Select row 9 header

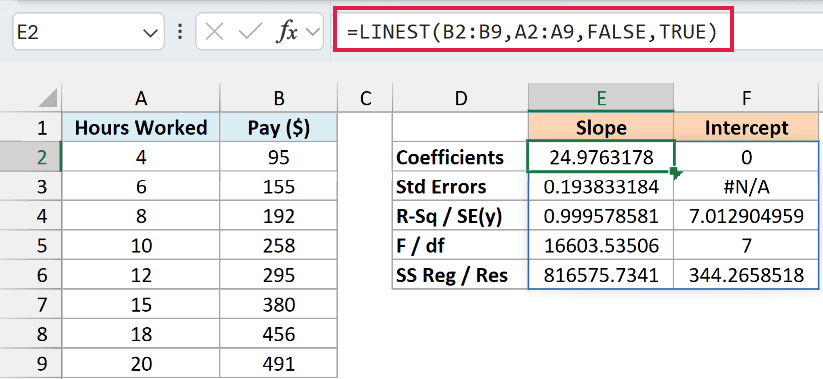(x=30, y=363)
